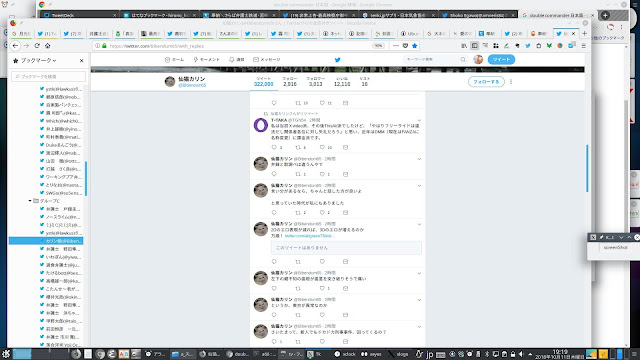Click green padlock in Firefox address bar
This screenshot has height=360, width=640.
click(x=104, y=46)
